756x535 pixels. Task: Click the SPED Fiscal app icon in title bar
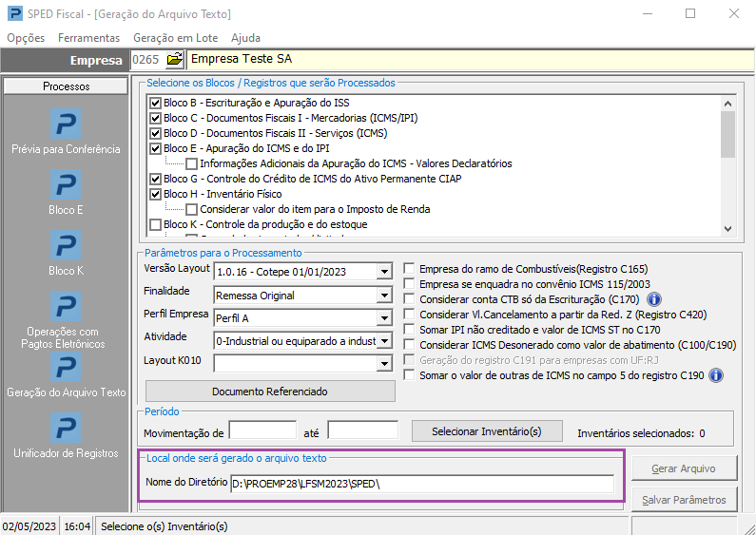14,13
